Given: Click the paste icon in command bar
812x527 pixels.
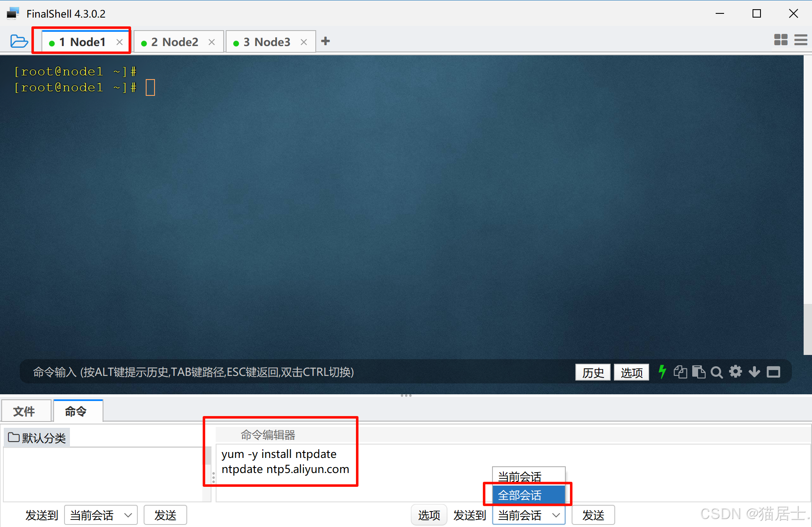Looking at the screenshot, I should 699,372.
